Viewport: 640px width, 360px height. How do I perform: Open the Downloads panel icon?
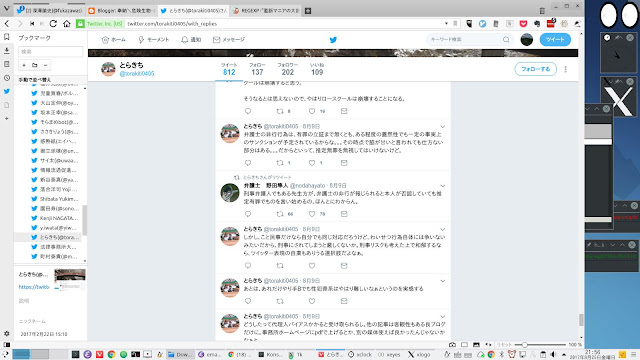click(x=7, y=51)
